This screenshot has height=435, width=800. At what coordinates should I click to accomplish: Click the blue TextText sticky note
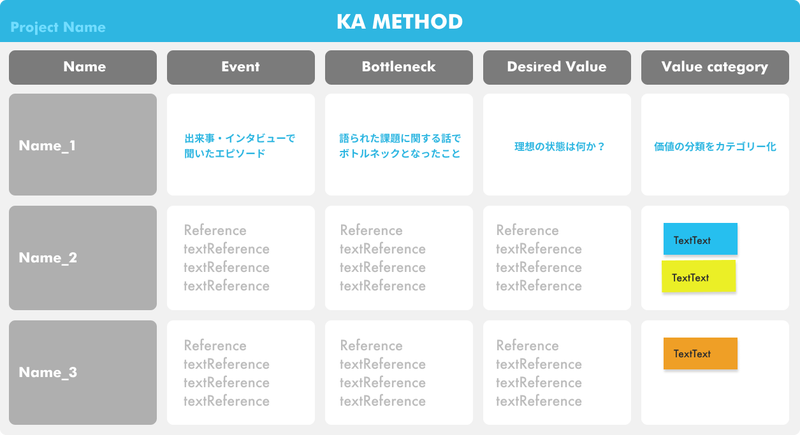tap(701, 239)
